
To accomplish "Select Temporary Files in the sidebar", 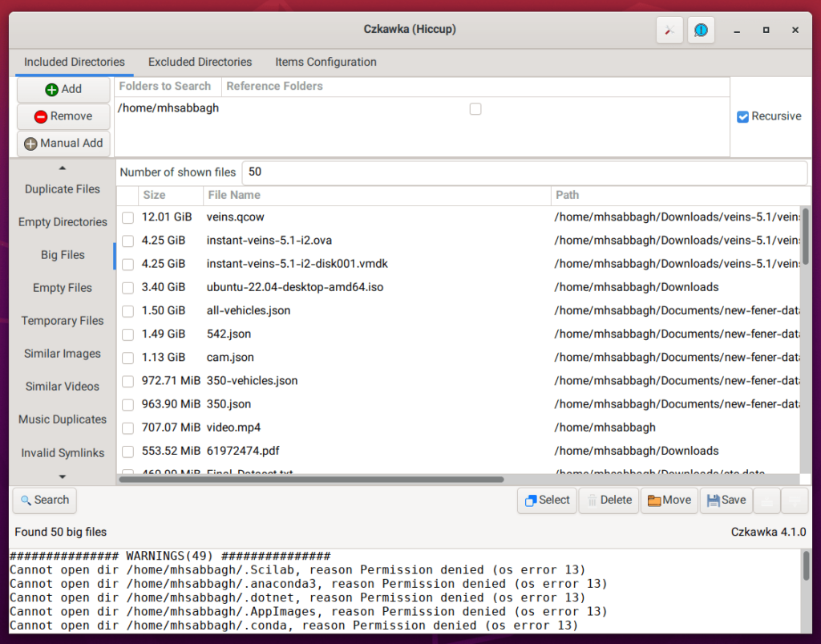I will coord(63,321).
